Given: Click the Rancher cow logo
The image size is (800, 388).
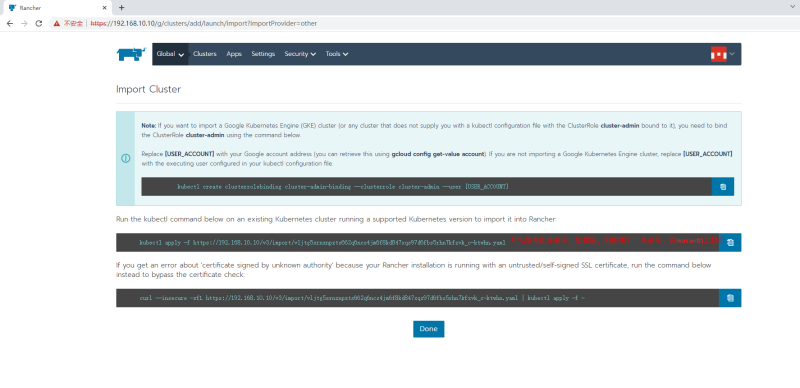Looking at the screenshot, I should coord(131,54).
